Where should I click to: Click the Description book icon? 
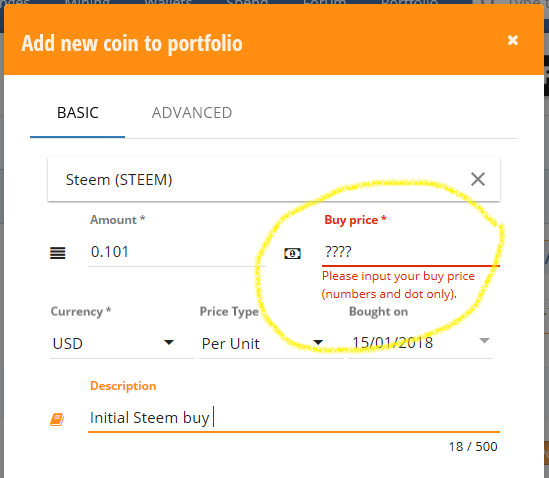[x=57, y=419]
